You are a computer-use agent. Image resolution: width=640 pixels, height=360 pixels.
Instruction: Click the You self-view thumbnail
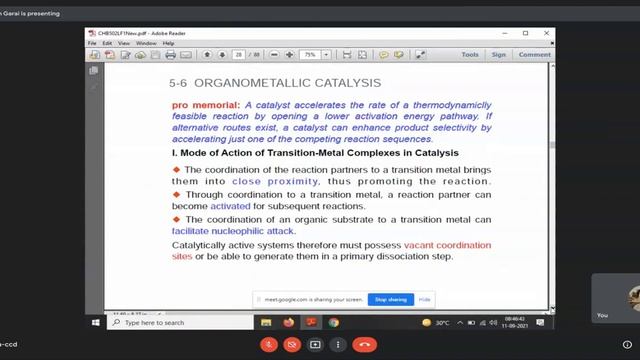616,298
